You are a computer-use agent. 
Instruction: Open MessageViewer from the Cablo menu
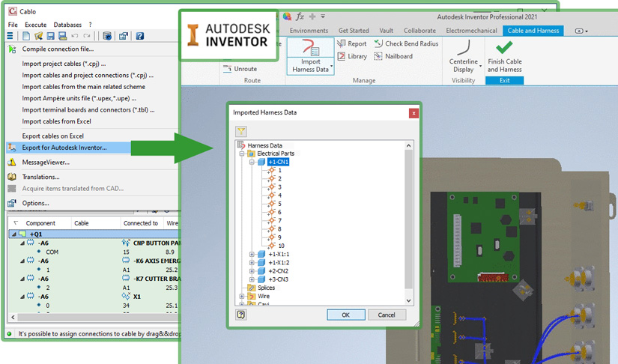[46, 162]
